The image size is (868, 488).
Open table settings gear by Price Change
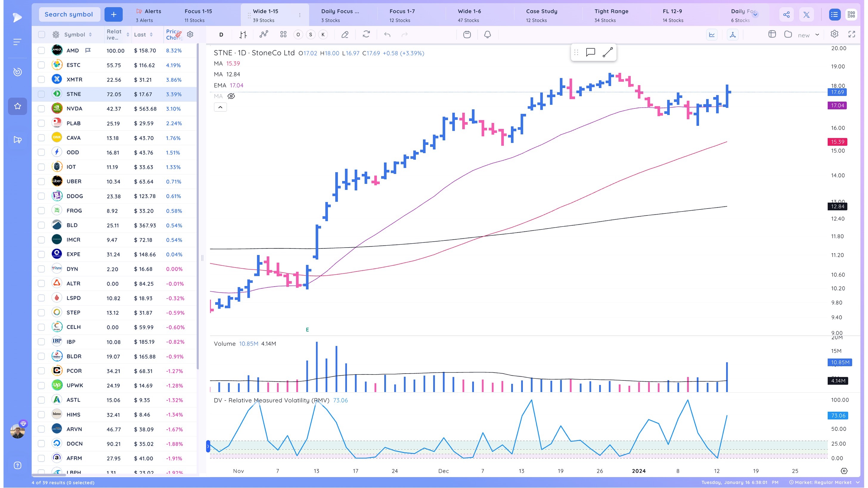(190, 34)
